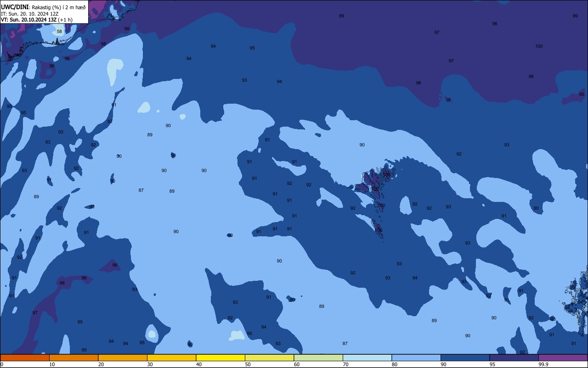
Task: Pick the 60–70 pale green legend band
Action: tap(318, 357)
